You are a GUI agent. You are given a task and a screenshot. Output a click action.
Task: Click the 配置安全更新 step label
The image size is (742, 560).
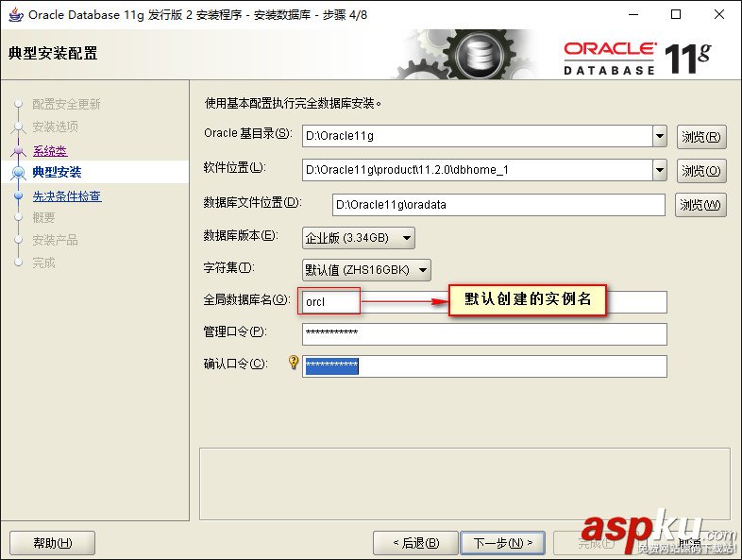[x=66, y=104]
